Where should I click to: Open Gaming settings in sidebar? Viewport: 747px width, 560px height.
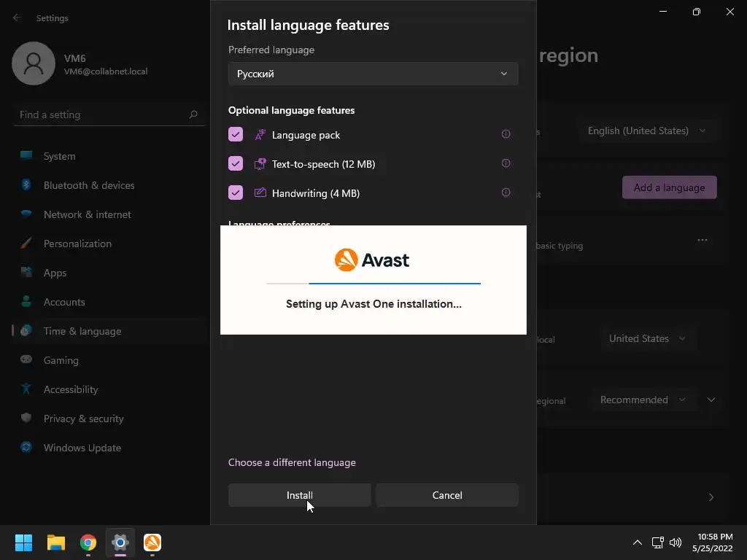[x=109, y=360]
